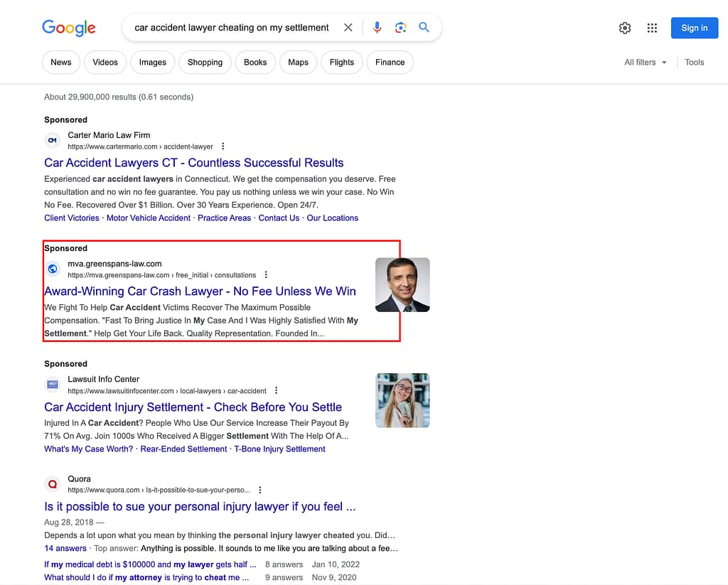Screen dimensions: 728x585
Task: Click the greenspans-law.com consultations URL
Action: (x=161, y=275)
